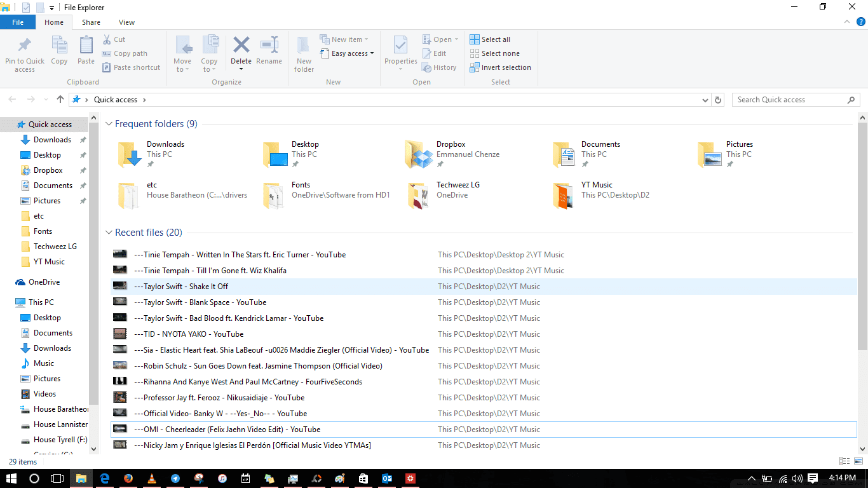Viewport: 868px width, 488px height.
Task: Open the File menu
Action: [x=18, y=22]
